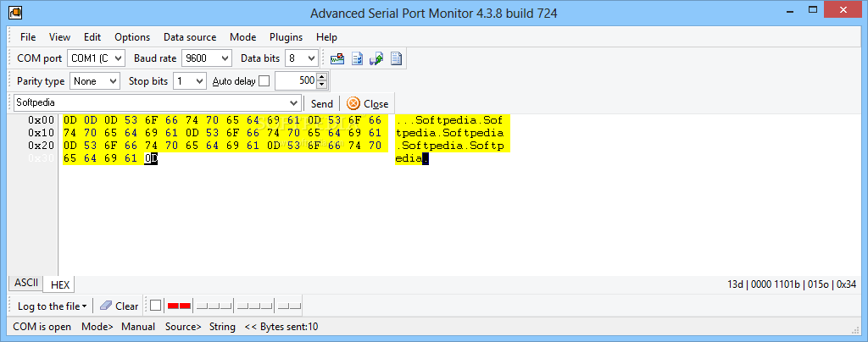Viewport: 868px width, 342px height.
Task: Decrease the auto delay value with down arrow
Action: pos(322,85)
